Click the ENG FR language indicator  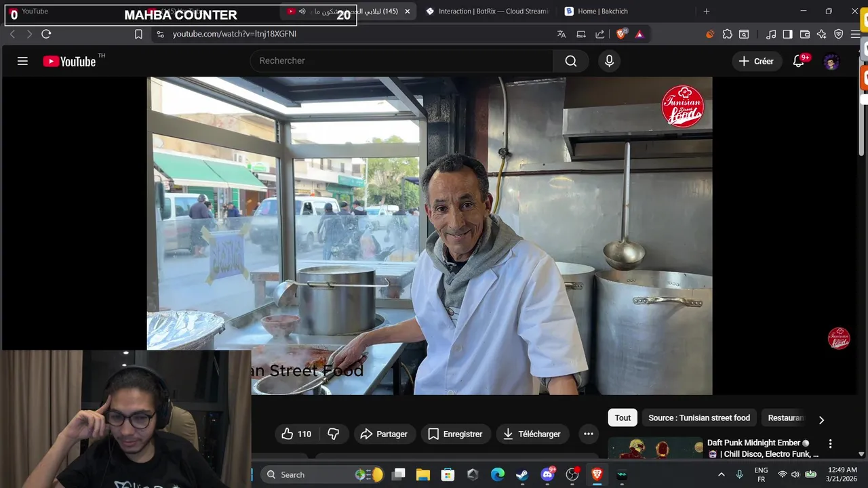(761, 474)
